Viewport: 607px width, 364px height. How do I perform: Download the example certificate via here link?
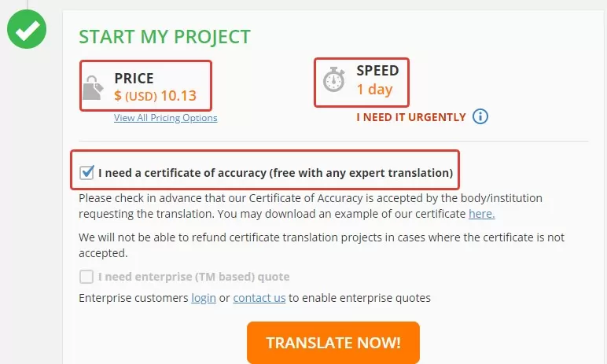[481, 214]
